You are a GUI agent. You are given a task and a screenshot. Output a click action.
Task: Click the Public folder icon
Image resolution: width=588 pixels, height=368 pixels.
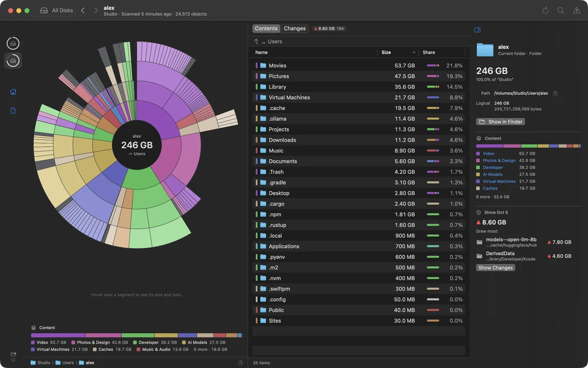click(x=263, y=310)
